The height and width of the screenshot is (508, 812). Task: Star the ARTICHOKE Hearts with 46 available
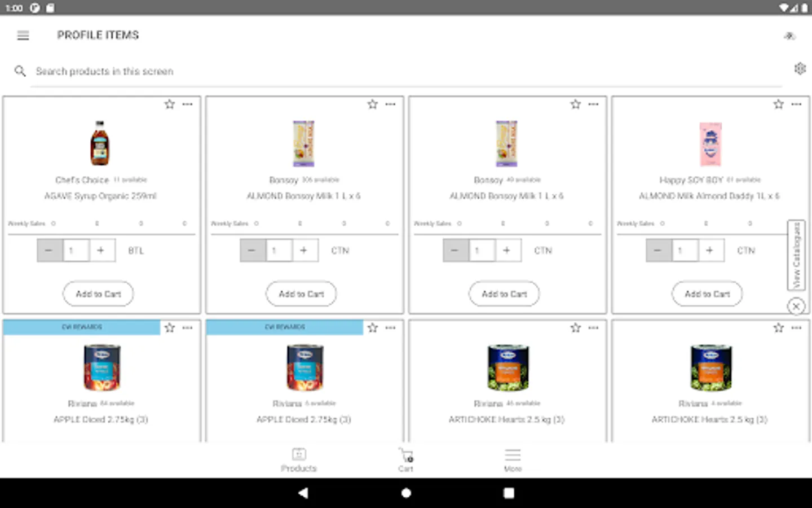tap(576, 327)
